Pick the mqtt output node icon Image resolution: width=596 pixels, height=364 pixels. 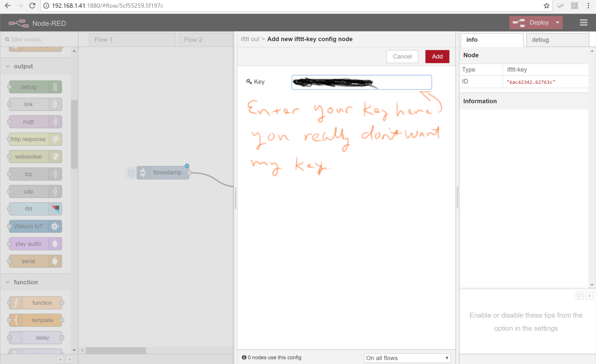click(x=55, y=122)
